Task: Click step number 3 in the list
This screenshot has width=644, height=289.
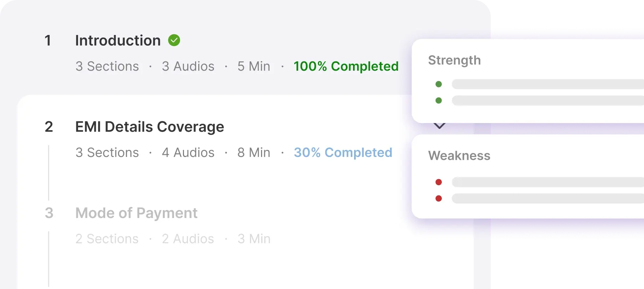Action: (49, 213)
